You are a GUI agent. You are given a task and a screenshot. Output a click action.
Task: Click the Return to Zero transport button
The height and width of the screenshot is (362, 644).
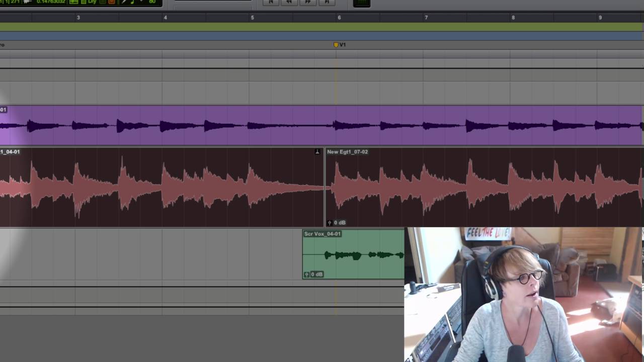(271, 2)
